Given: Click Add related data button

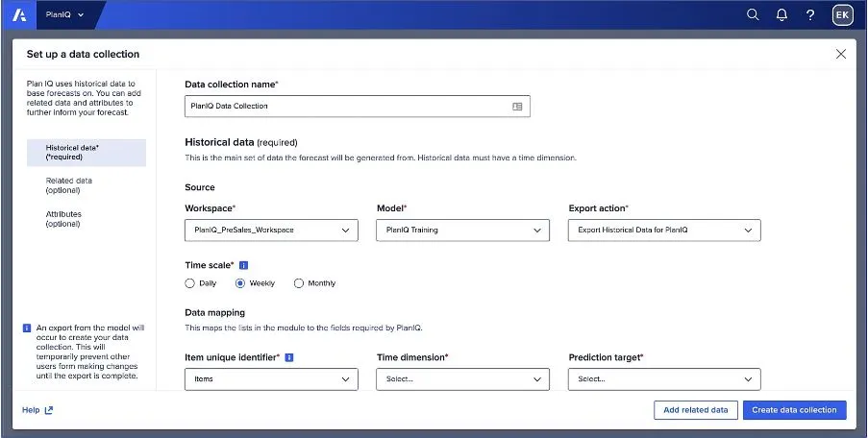Looking at the screenshot, I should [x=696, y=410].
